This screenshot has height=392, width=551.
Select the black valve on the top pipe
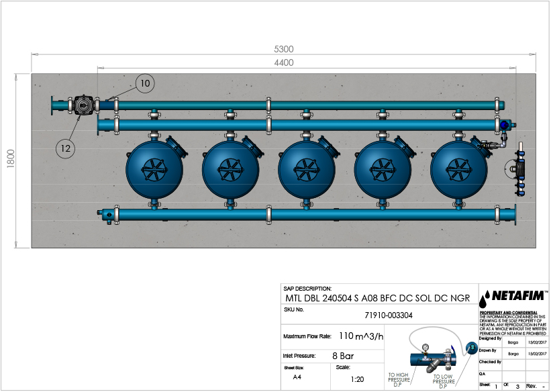[83, 105]
